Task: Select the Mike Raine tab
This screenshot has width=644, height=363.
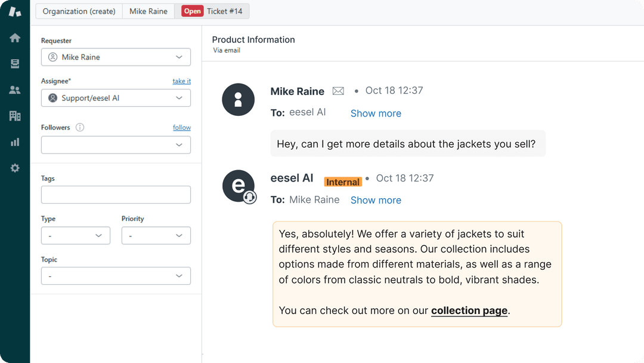Action: tap(148, 11)
